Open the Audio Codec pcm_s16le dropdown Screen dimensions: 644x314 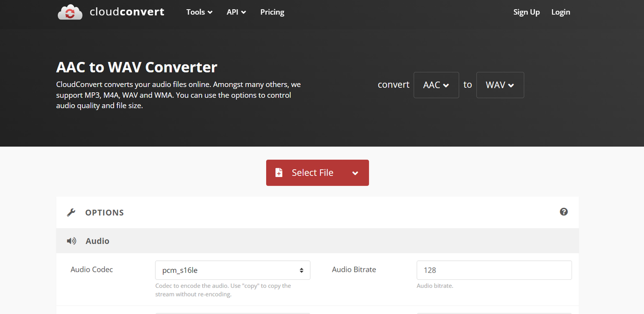click(232, 270)
